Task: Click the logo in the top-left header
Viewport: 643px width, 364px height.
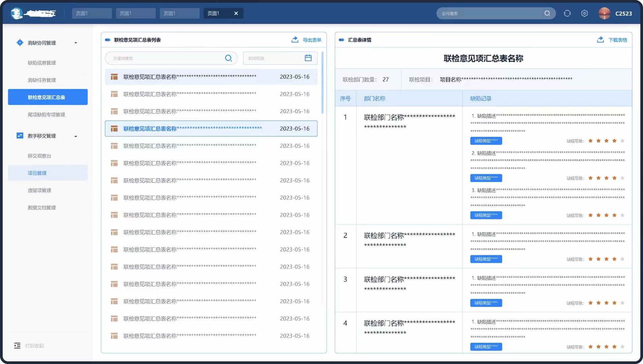Action: point(33,13)
